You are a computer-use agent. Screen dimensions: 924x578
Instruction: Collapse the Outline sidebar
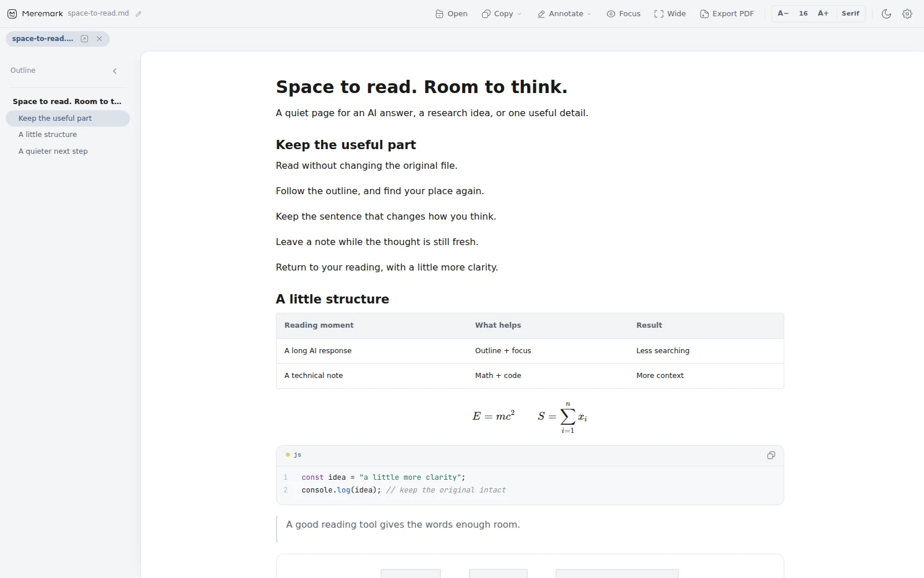115,71
